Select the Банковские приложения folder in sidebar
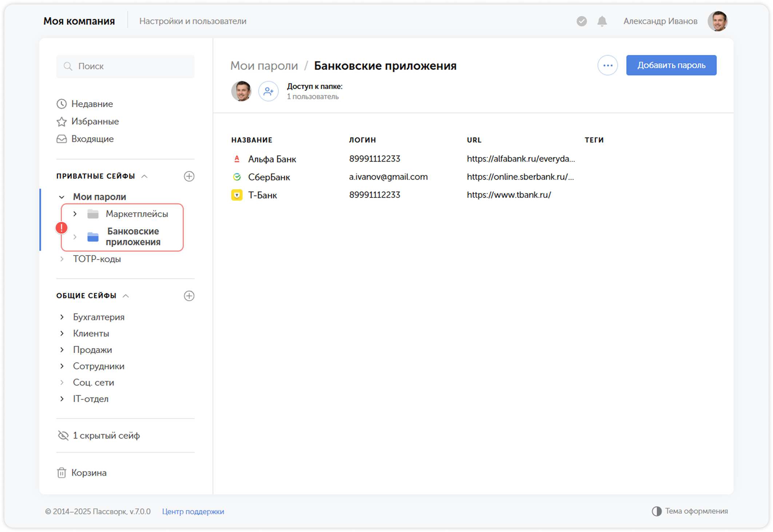This screenshot has height=532, width=773. [x=133, y=237]
